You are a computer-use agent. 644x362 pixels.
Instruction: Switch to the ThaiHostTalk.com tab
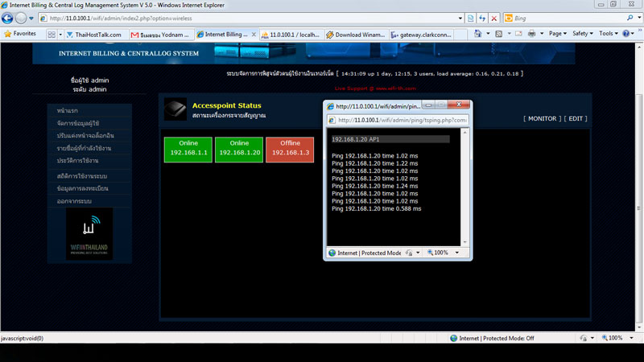pyautogui.click(x=95, y=35)
